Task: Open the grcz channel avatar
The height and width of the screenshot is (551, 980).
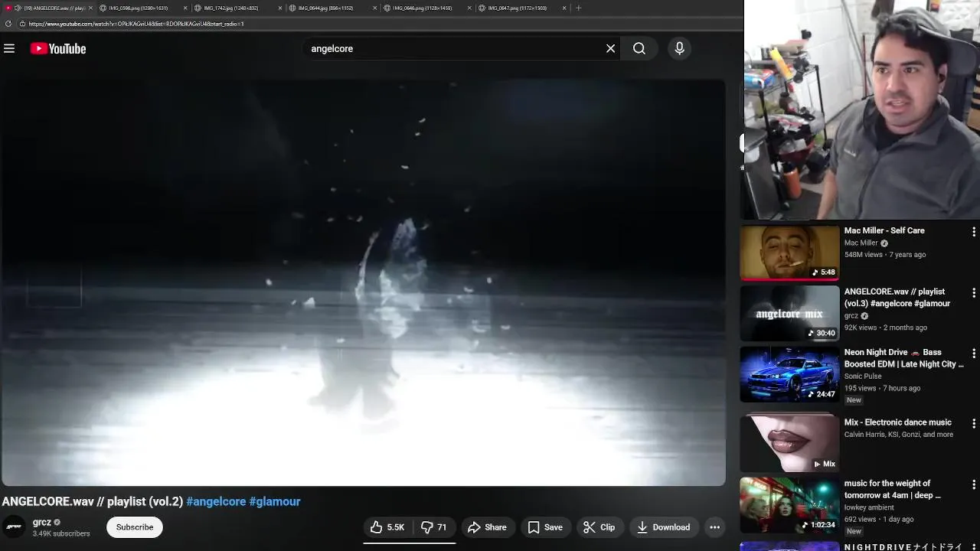Action: pyautogui.click(x=13, y=527)
